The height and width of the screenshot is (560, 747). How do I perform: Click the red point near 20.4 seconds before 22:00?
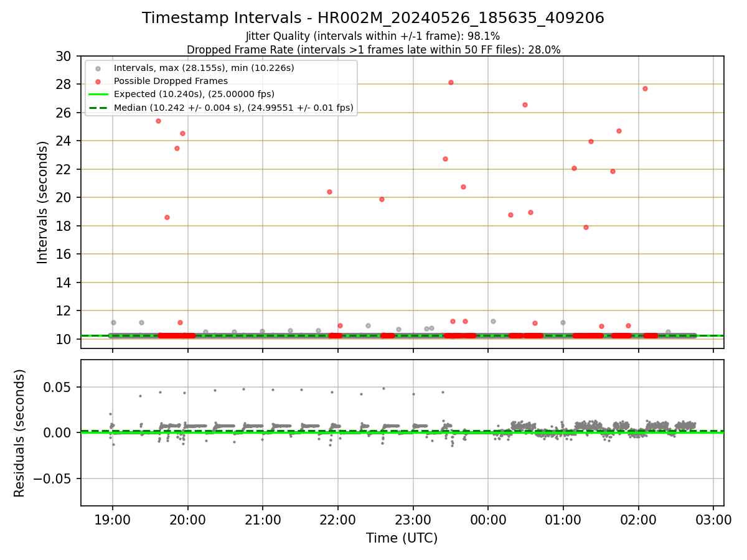[329, 192]
